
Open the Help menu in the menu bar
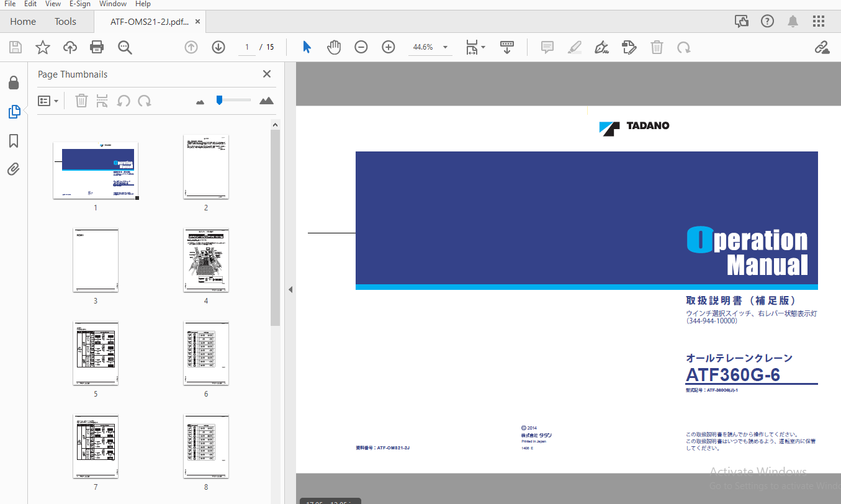pyautogui.click(x=143, y=4)
